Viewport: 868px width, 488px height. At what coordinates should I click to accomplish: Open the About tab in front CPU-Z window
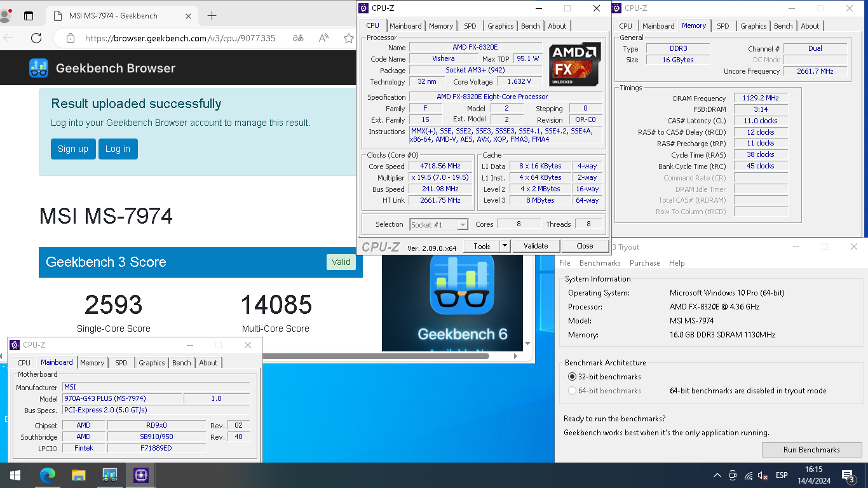(557, 26)
